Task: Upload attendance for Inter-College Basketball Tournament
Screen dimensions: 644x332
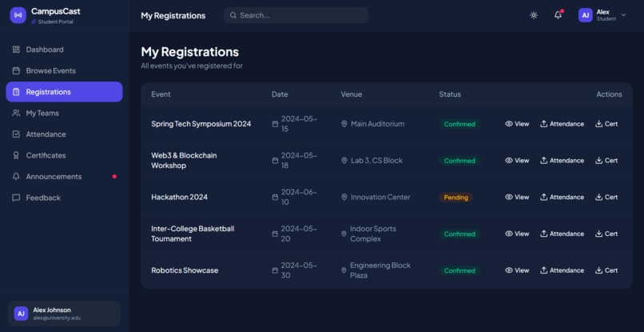Action: click(x=562, y=234)
